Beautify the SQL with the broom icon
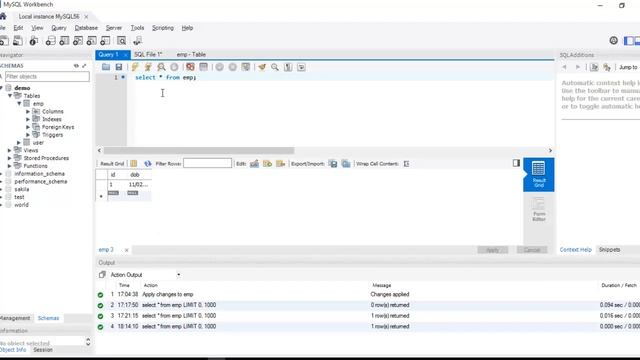Image resolution: width=640 pixels, height=360 pixels. pyautogui.click(x=262, y=67)
